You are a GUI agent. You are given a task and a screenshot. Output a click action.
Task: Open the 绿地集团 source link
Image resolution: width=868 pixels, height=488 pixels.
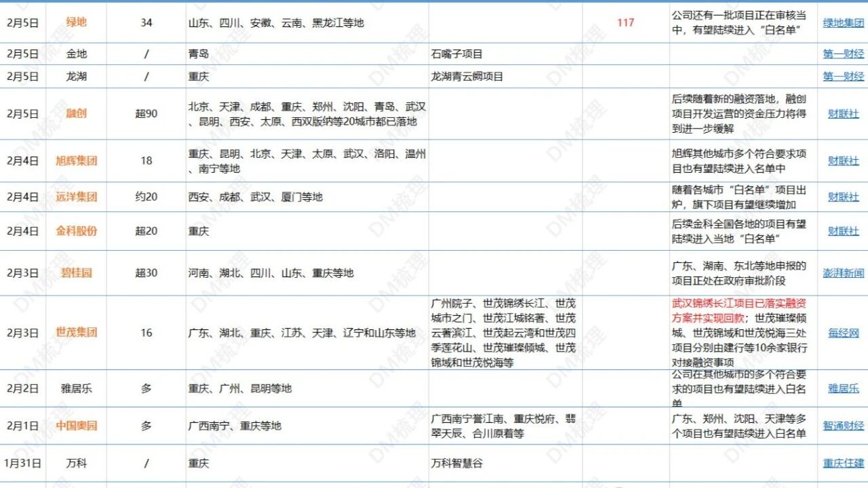[x=844, y=22]
